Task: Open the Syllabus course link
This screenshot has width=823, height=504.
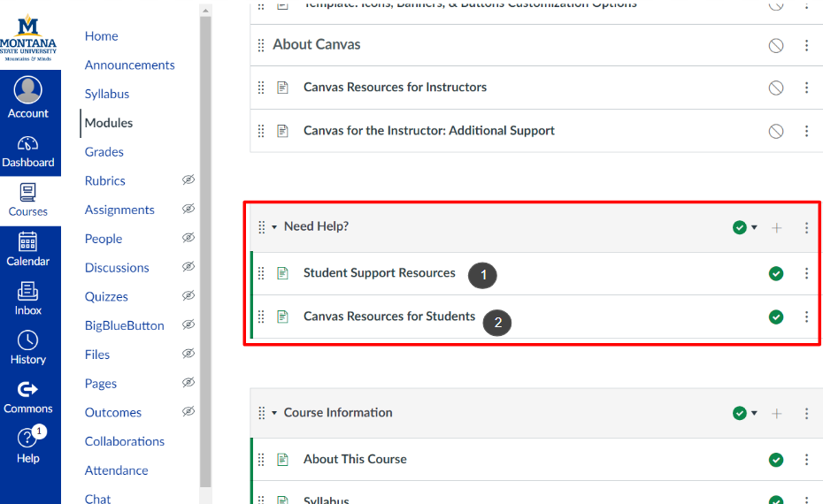Action: click(x=107, y=94)
